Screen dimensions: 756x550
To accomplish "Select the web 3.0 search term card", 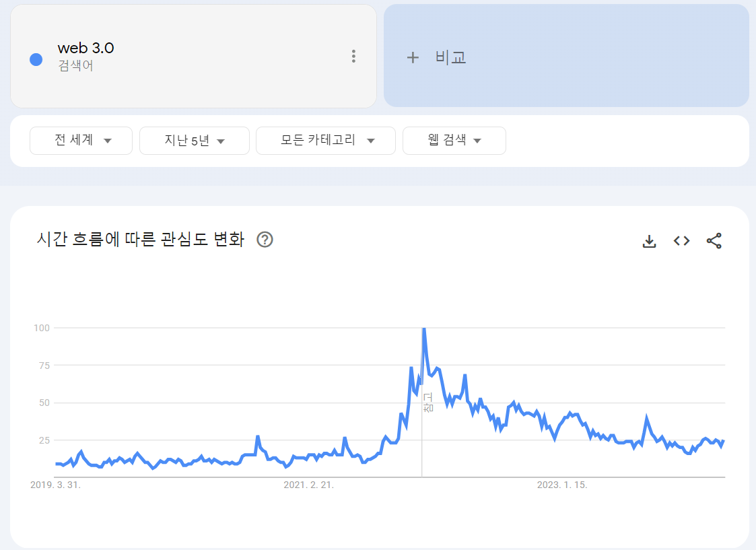I will coord(193,56).
